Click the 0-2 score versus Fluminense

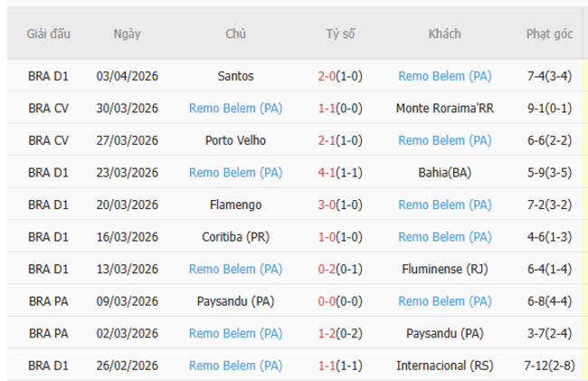pos(327,270)
